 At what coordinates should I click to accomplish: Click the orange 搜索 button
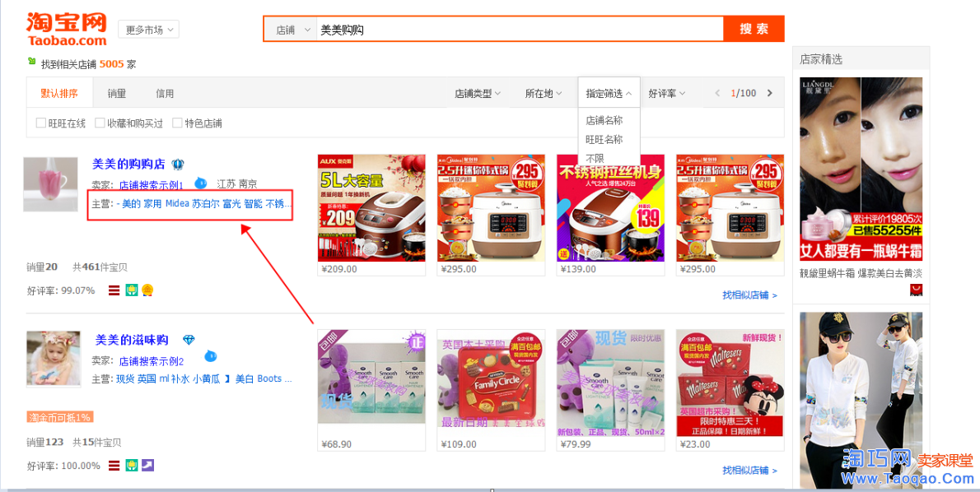pos(754,29)
